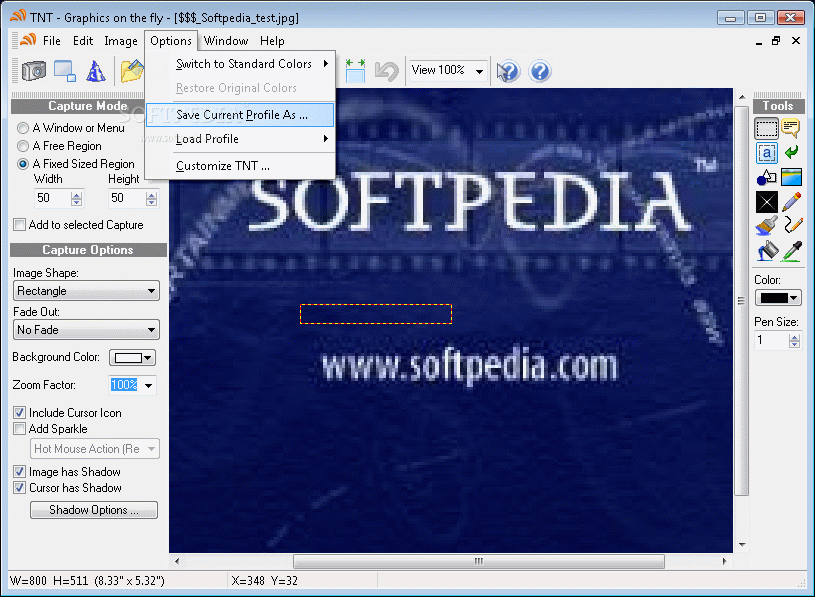The height and width of the screenshot is (597, 815).
Task: Click the Width value field
Action: [x=52, y=198]
